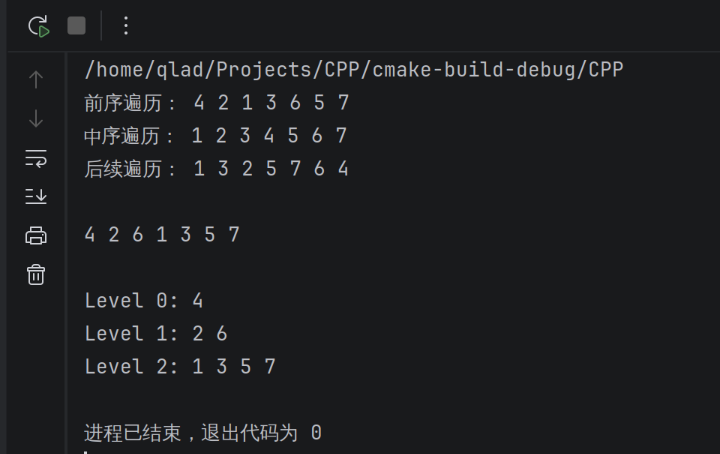Click the 后续遍历 output line
The height and width of the screenshot is (454, 720).
click(x=216, y=169)
